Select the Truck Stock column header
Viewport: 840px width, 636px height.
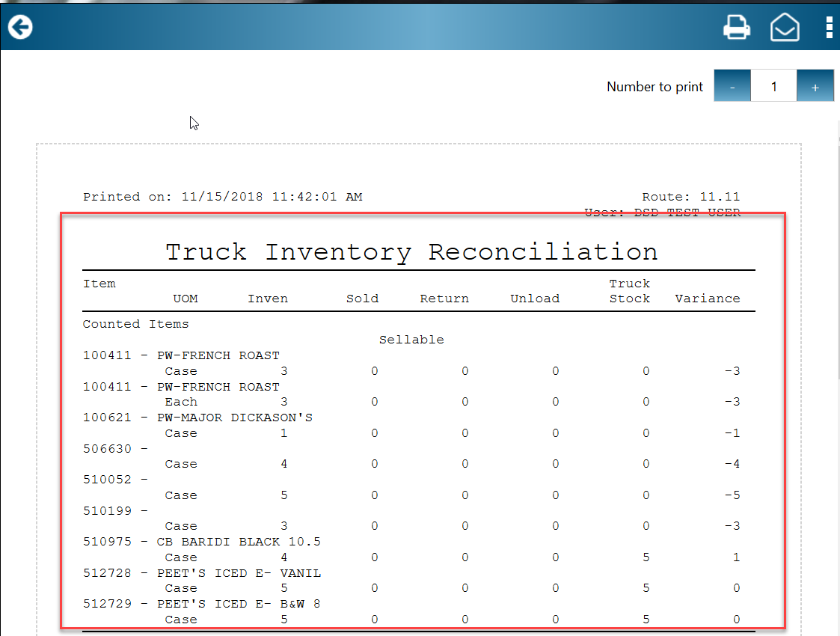629,291
